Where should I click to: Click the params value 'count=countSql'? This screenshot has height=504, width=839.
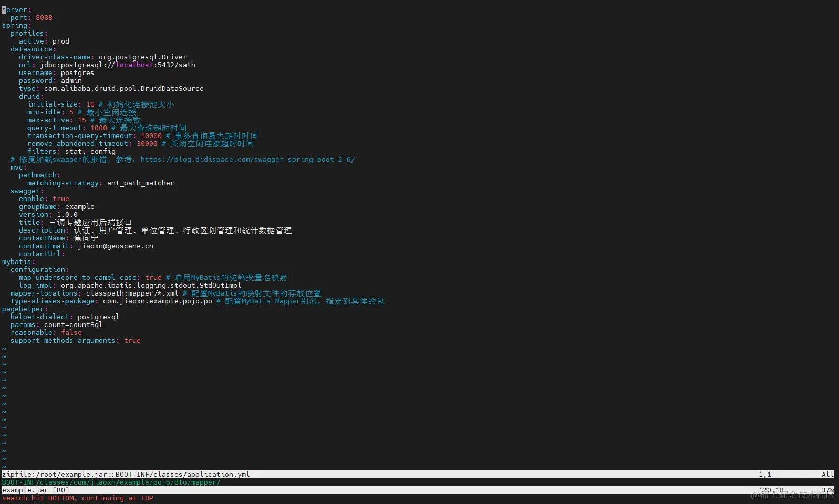coord(74,325)
